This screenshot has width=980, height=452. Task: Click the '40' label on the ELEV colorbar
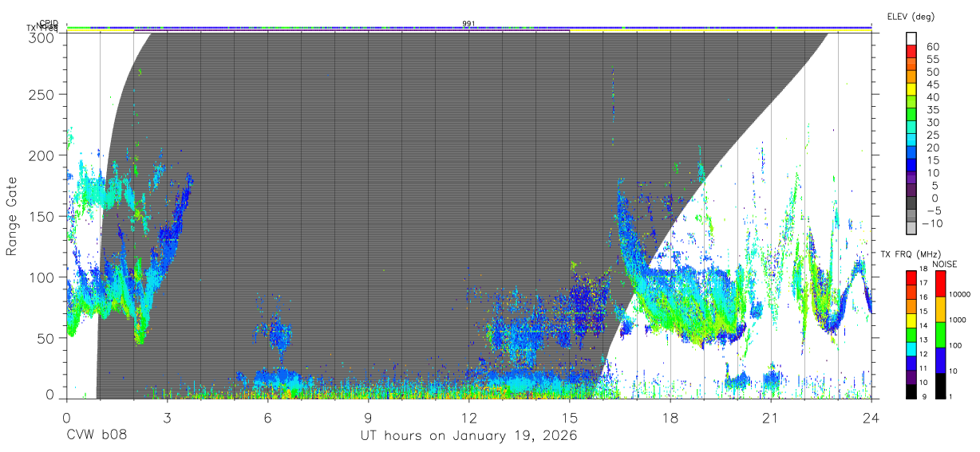932,97
